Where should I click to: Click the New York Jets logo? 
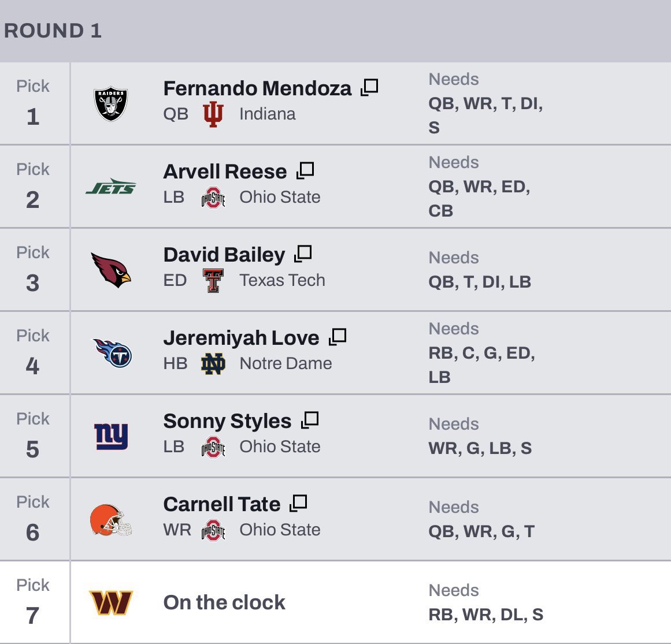[111, 187]
